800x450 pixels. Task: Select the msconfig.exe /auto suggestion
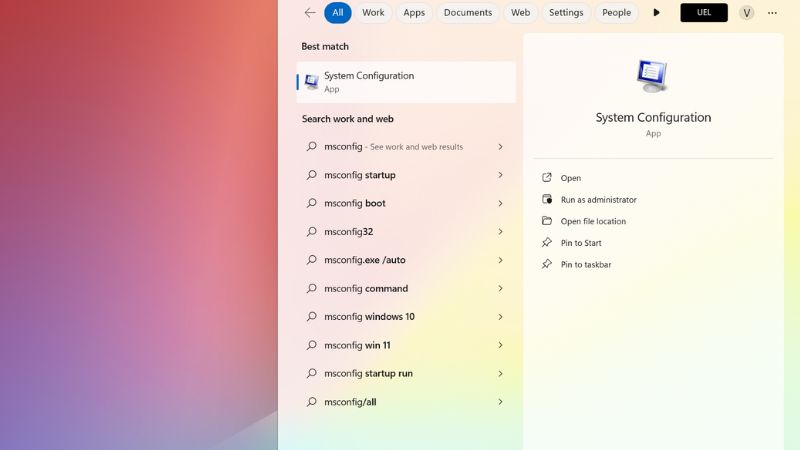click(365, 260)
